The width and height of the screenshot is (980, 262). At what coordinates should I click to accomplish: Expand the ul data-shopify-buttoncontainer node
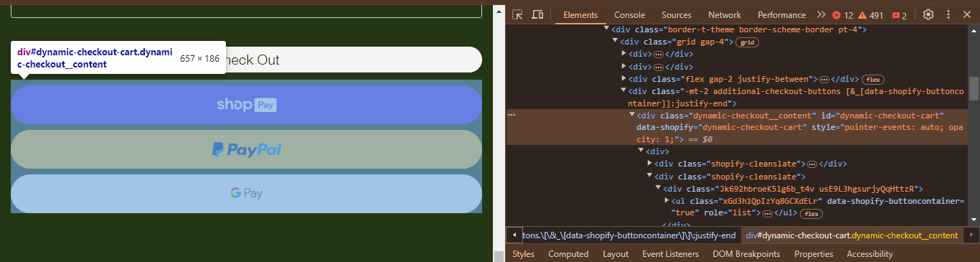click(x=666, y=201)
